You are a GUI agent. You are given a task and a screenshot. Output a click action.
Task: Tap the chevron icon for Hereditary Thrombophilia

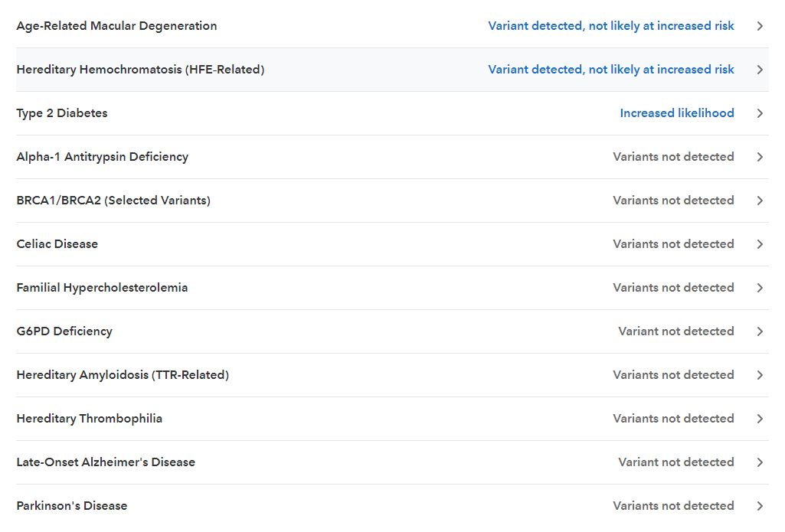760,419
